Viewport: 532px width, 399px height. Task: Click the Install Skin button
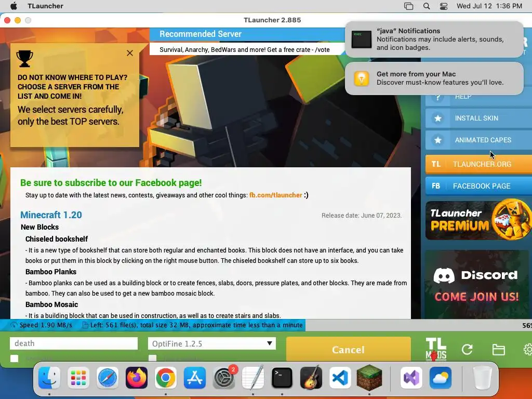click(478, 118)
